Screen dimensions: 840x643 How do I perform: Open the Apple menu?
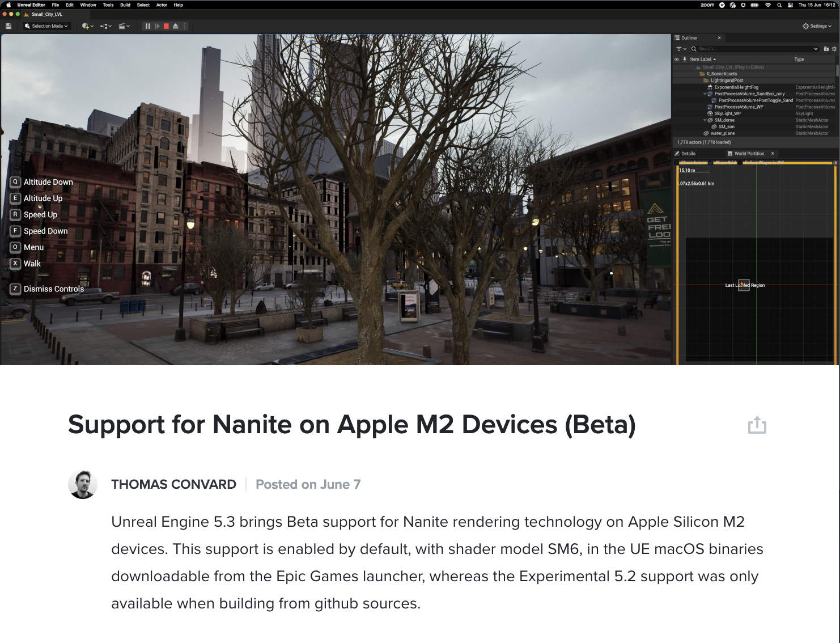(8, 5)
